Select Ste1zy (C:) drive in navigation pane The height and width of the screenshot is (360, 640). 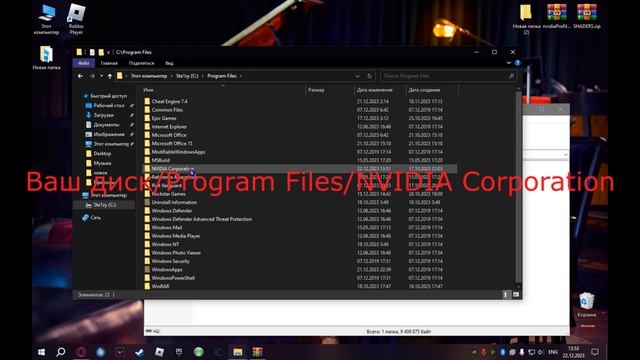point(104,205)
